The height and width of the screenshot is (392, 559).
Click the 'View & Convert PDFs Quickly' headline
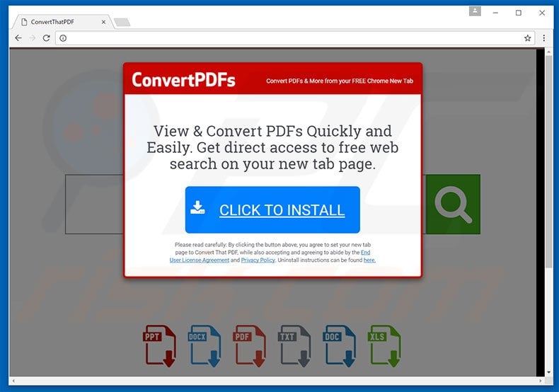coord(272,147)
